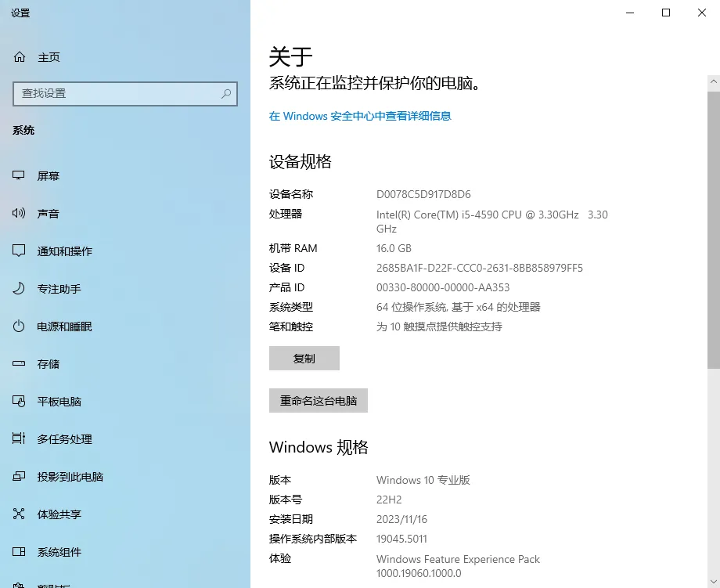Click the 通知和操作 message icon
The image size is (720, 588).
[x=18, y=251]
